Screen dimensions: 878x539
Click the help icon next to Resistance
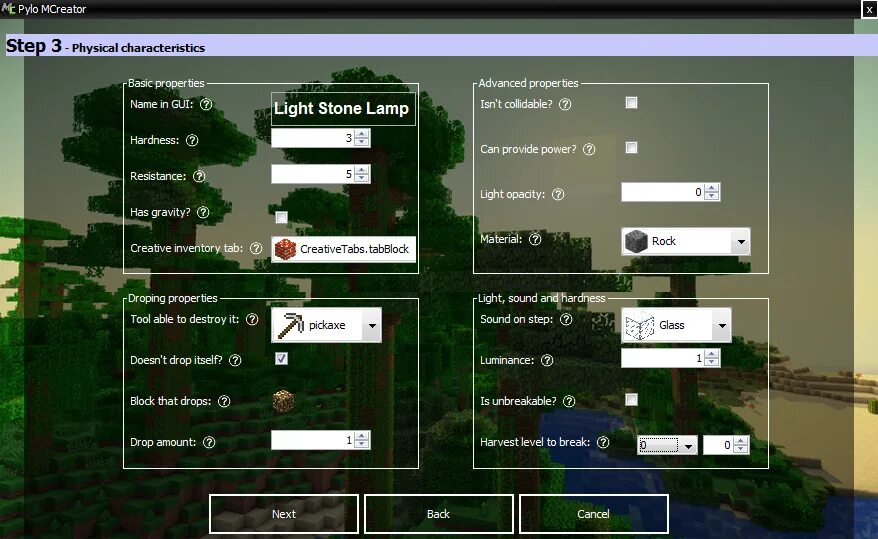(199, 176)
